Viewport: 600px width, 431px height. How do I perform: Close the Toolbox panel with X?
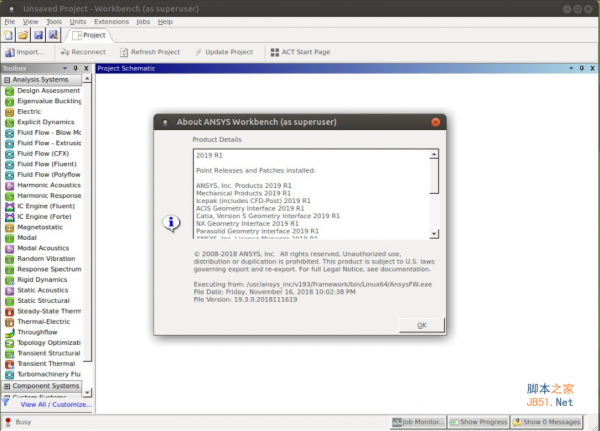(x=86, y=68)
